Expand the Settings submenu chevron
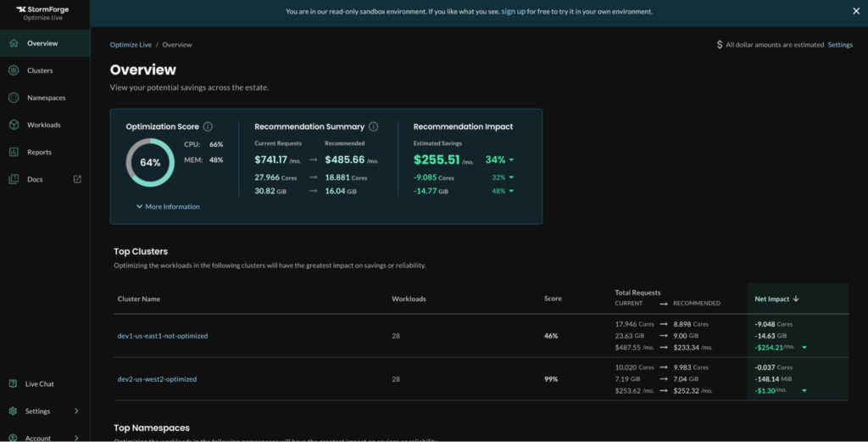The image size is (868, 442). pyautogui.click(x=76, y=411)
